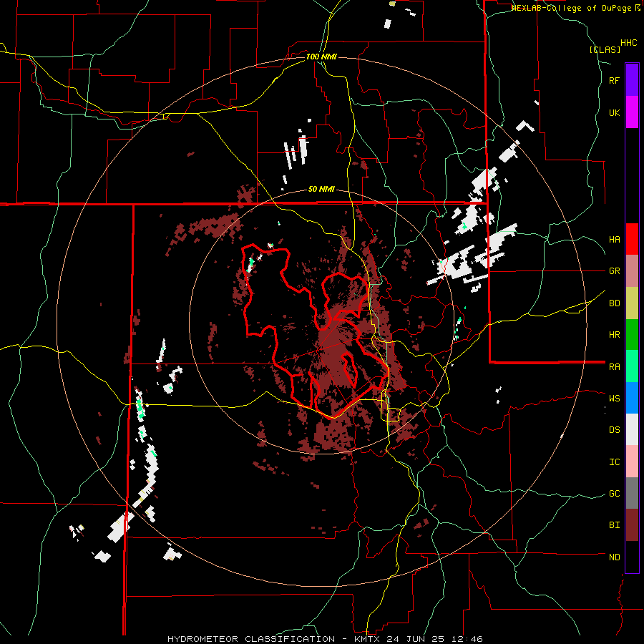This screenshot has width=644, height=644.
Task: Click the red HA color swatch
Action: pyautogui.click(x=632, y=239)
